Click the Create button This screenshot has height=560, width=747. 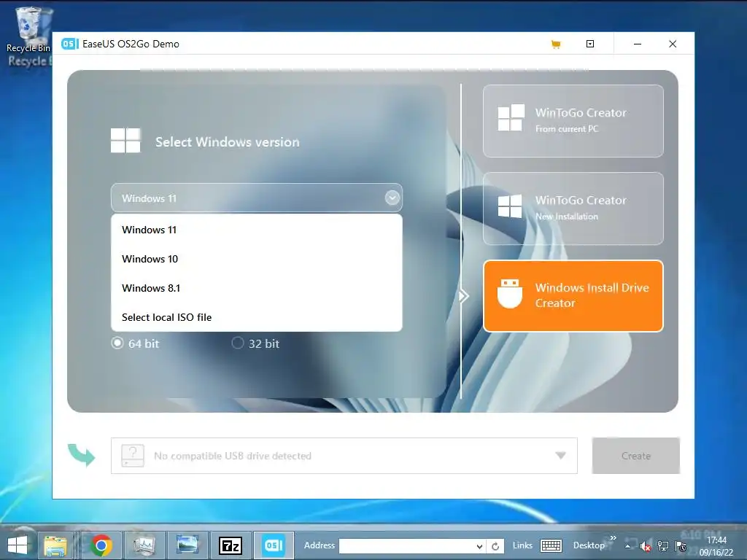click(x=635, y=456)
